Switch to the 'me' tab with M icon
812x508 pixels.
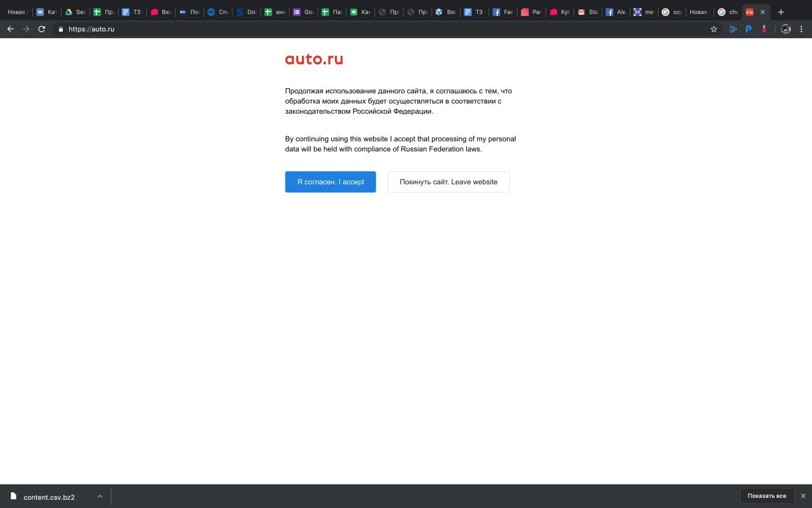[x=645, y=12]
